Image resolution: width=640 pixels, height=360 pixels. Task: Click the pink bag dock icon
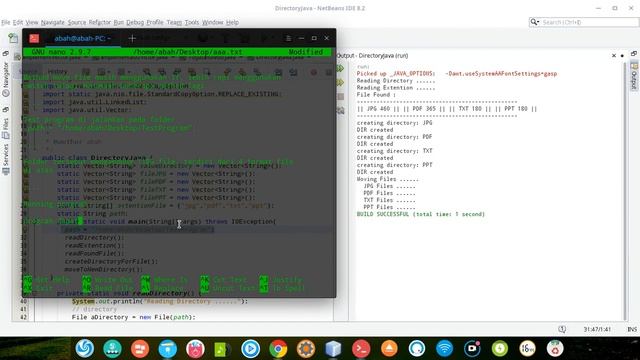point(195,349)
